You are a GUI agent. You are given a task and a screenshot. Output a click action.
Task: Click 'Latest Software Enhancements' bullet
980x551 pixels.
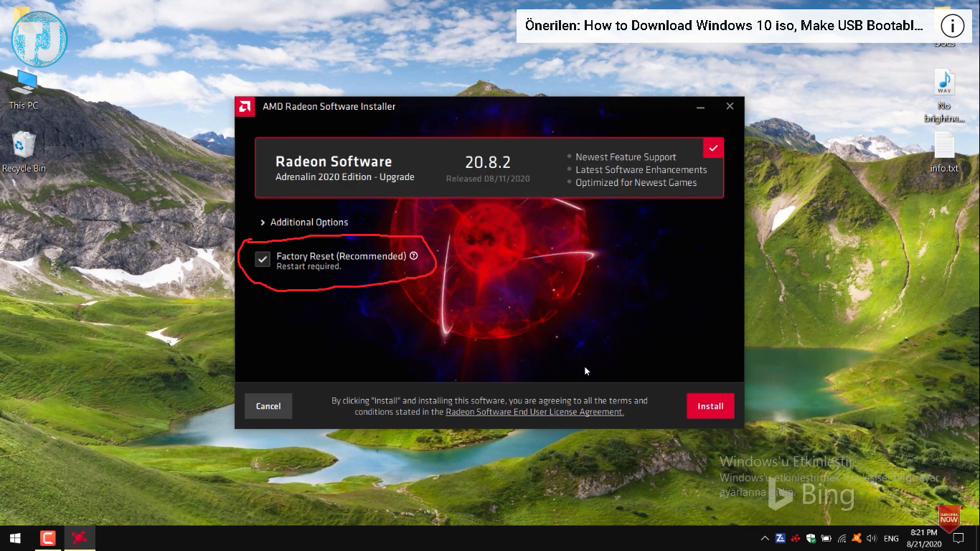[x=641, y=170]
